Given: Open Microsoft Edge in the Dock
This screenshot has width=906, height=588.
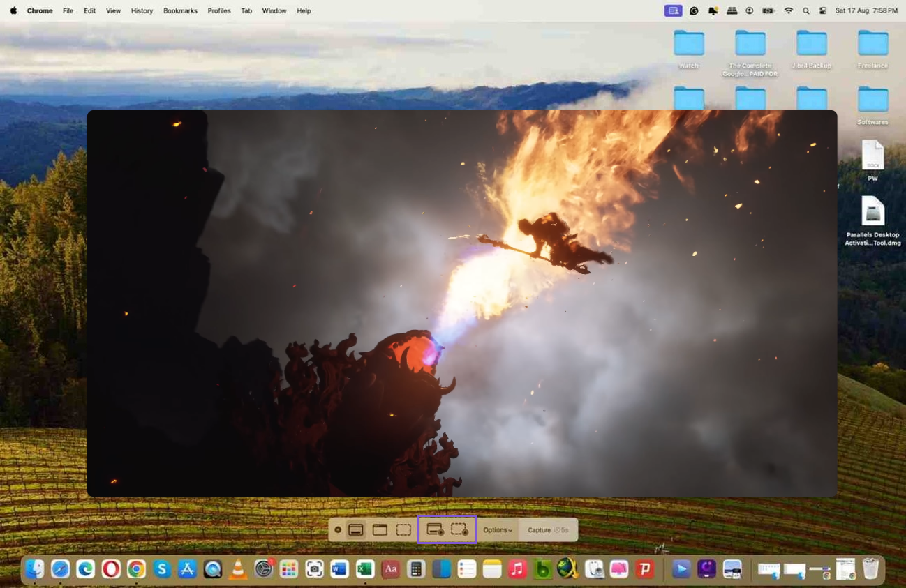Looking at the screenshot, I should (x=86, y=570).
